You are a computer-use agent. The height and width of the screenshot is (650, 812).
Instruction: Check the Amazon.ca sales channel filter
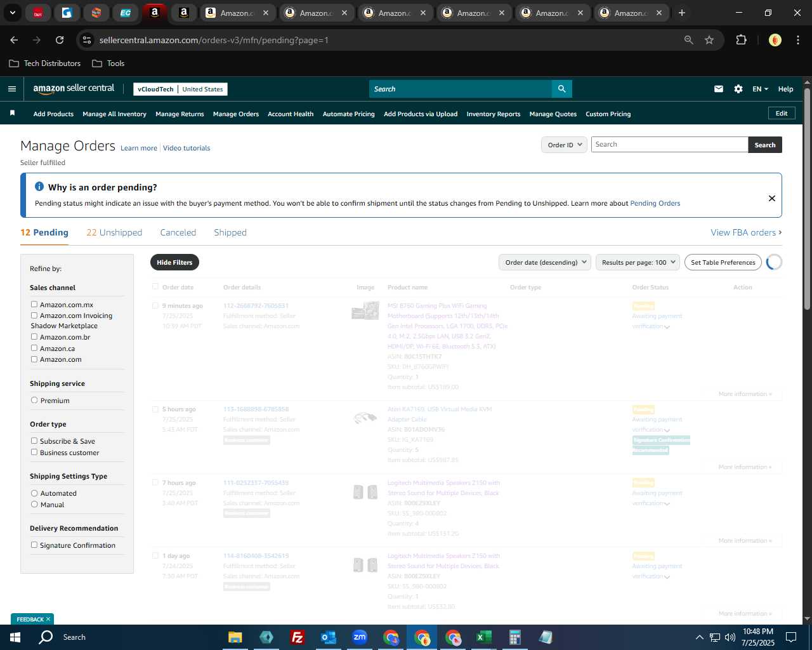pos(34,348)
